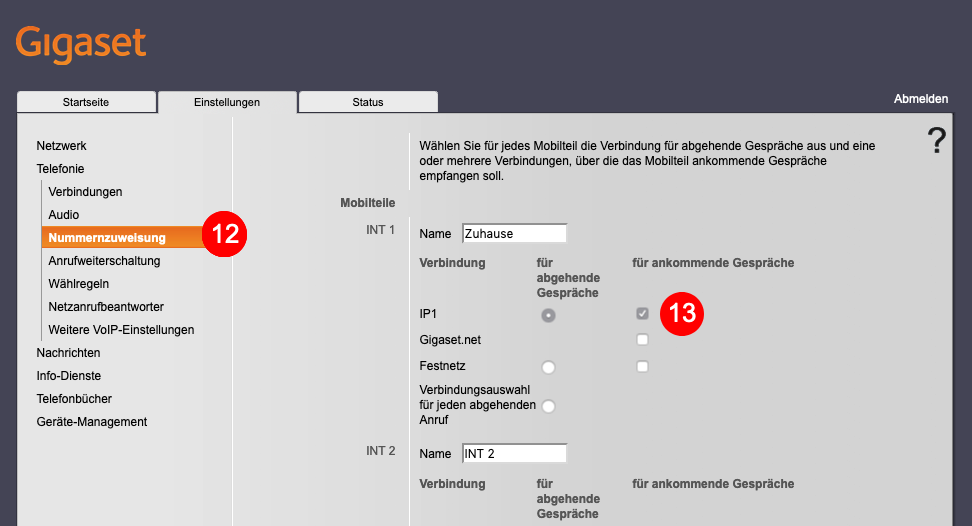
Task: Click the Gigaset logo
Action: coord(81,45)
